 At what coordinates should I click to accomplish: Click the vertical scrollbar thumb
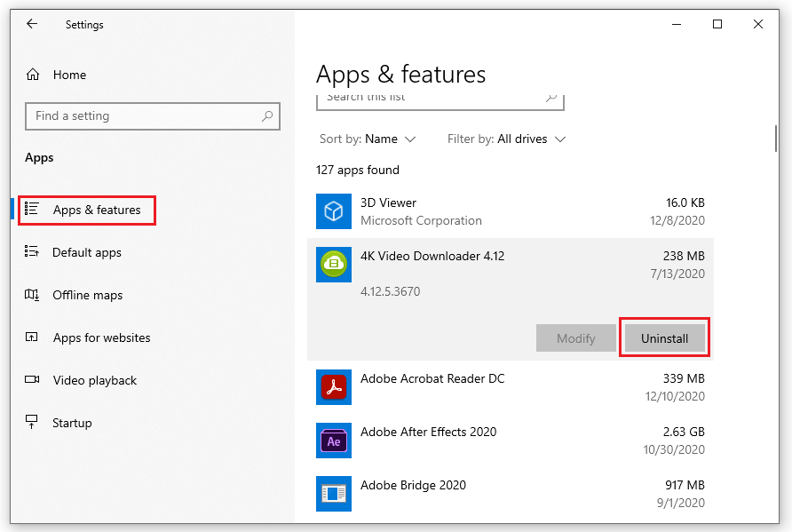coord(775,138)
